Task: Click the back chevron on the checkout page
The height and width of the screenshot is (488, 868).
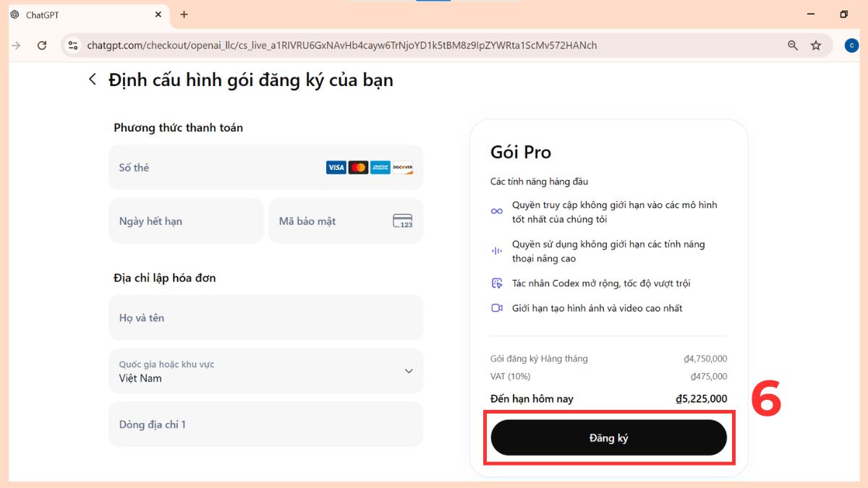Action: (x=92, y=80)
